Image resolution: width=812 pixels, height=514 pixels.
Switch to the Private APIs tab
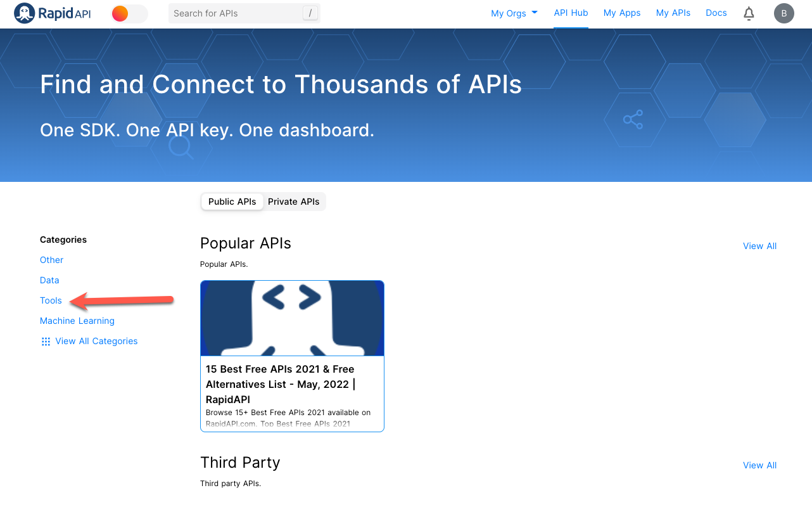pyautogui.click(x=294, y=202)
